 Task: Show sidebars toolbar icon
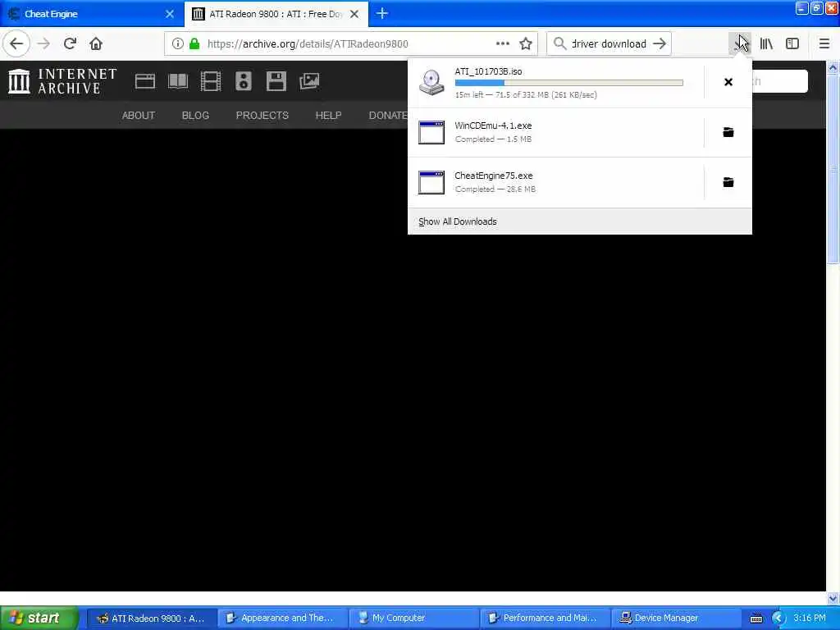[792, 43]
